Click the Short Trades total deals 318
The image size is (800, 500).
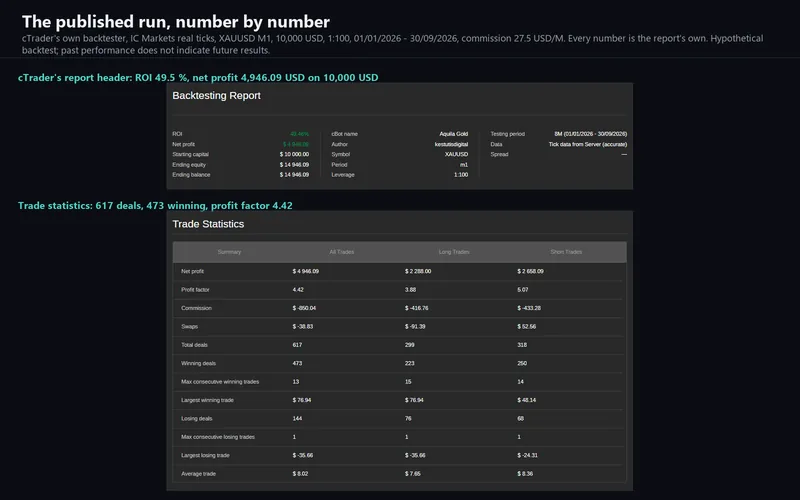pyautogui.click(x=522, y=345)
